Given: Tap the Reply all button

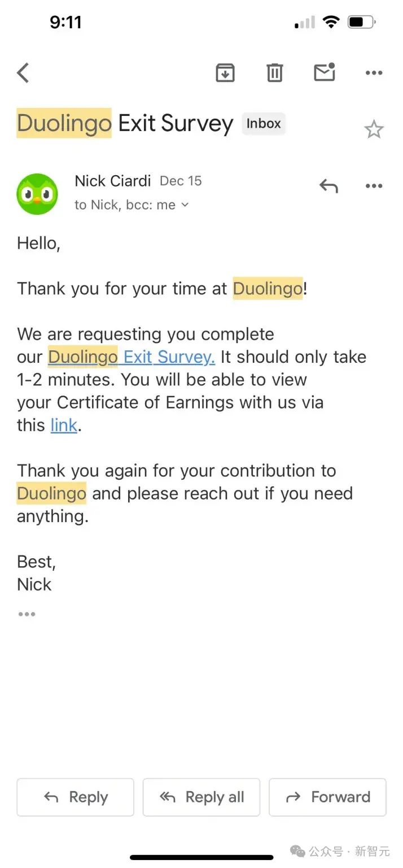Looking at the screenshot, I should (201, 797).
